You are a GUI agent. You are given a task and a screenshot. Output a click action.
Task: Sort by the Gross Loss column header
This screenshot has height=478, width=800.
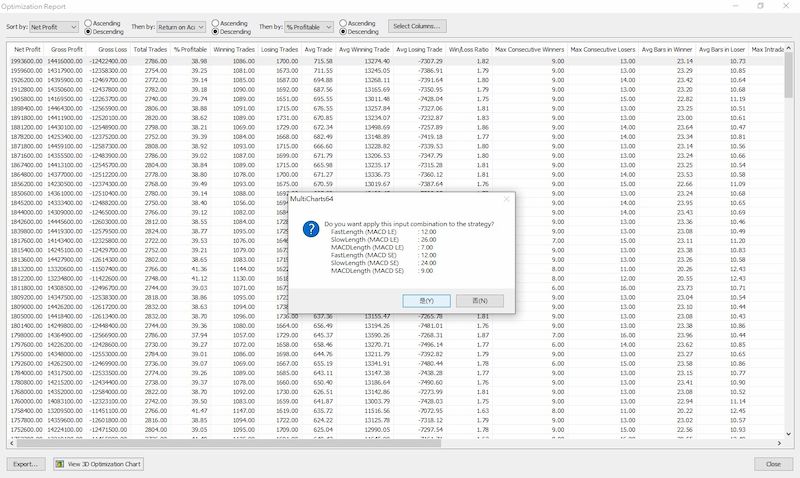(108, 49)
